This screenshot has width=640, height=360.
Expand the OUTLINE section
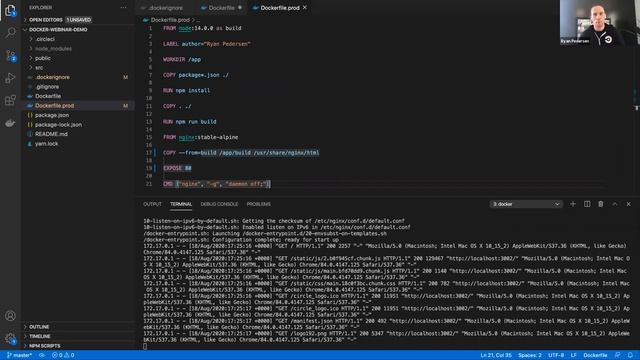(39, 327)
